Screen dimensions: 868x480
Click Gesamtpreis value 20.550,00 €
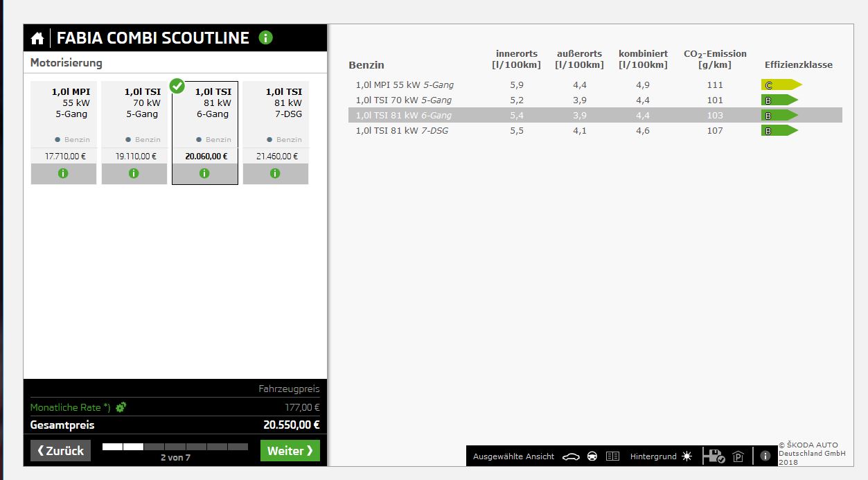point(292,425)
